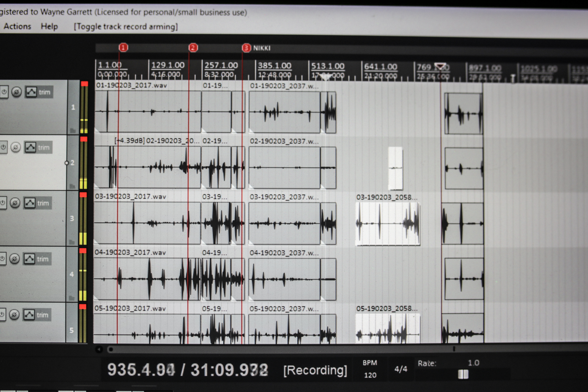Open trim automation mode menu on track 1

(x=44, y=92)
